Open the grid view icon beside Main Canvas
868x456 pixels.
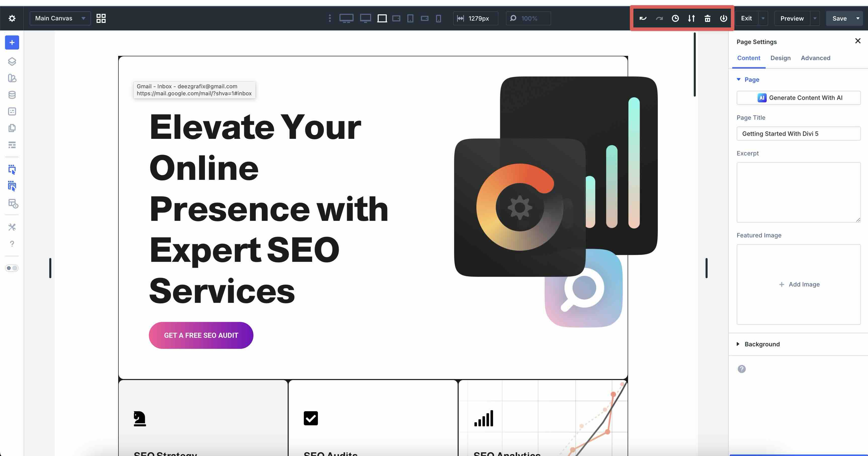pyautogui.click(x=101, y=18)
